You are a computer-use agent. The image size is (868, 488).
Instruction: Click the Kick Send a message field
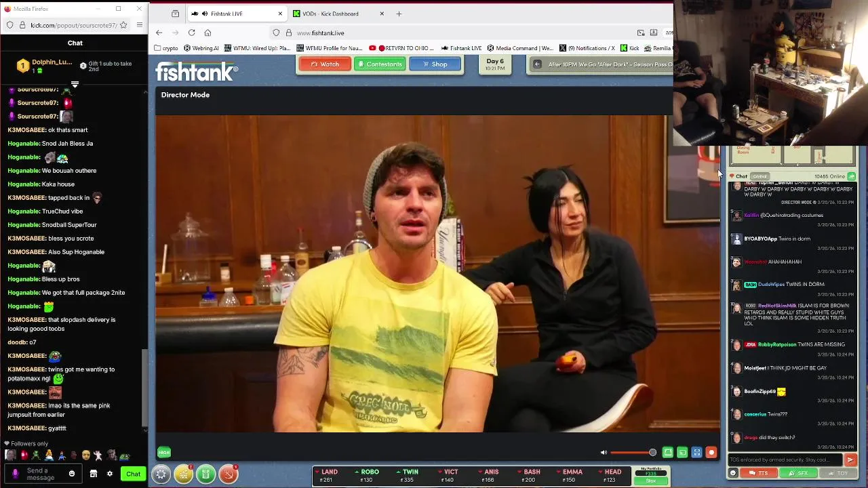click(x=45, y=474)
